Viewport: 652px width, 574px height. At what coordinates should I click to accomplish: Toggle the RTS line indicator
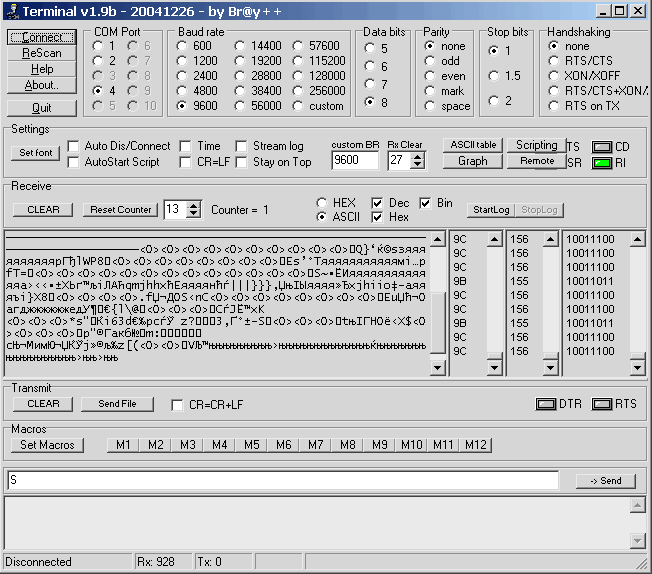pos(602,404)
